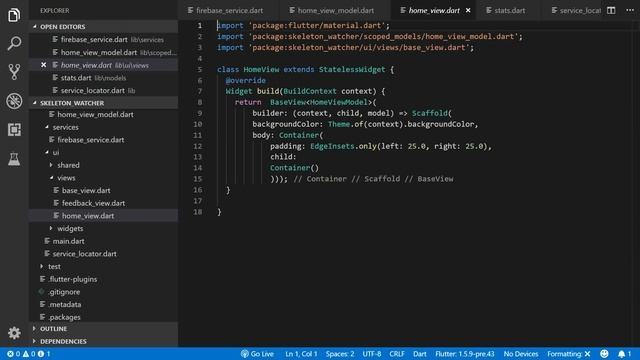Close the home_view.dart tab
The width and height of the screenshot is (640, 360).
[x=468, y=11]
